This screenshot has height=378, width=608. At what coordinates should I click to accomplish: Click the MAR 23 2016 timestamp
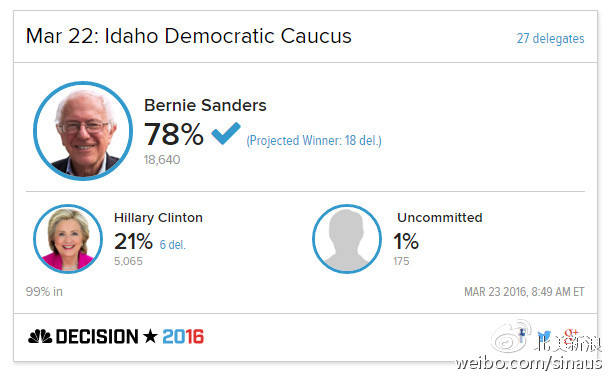[524, 292]
